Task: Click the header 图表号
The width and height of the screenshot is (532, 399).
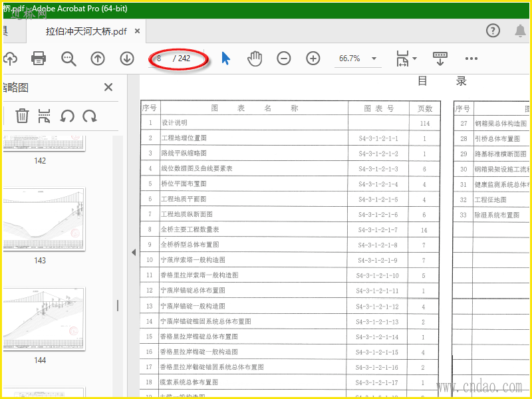Action: 379,108
